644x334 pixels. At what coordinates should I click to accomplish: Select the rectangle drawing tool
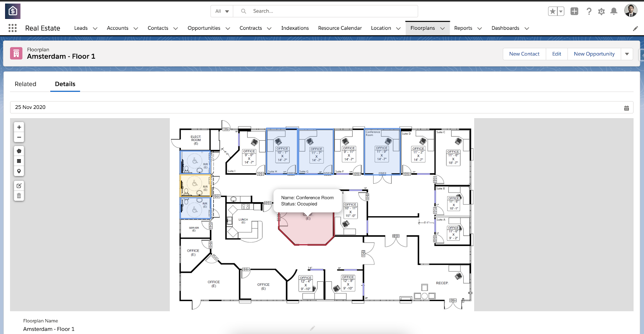[x=19, y=161]
